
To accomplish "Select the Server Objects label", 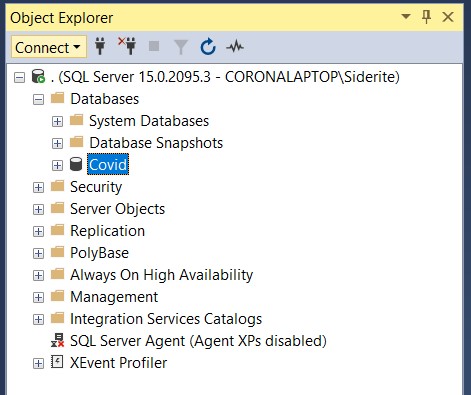I will click(x=118, y=209).
